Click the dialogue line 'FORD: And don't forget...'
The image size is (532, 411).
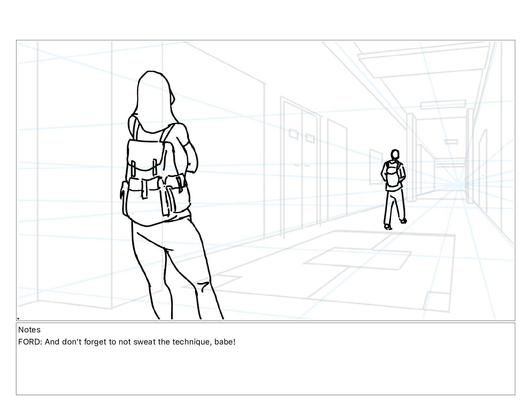[127, 342]
